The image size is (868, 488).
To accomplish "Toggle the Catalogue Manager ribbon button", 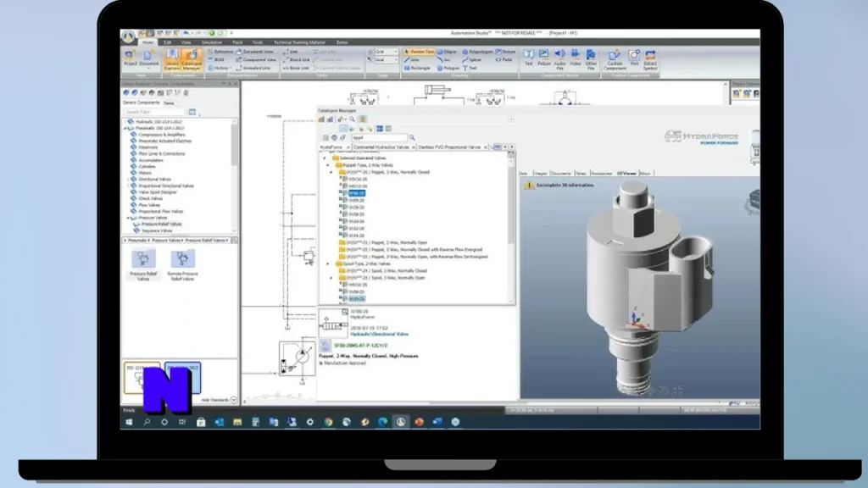I will (x=192, y=60).
